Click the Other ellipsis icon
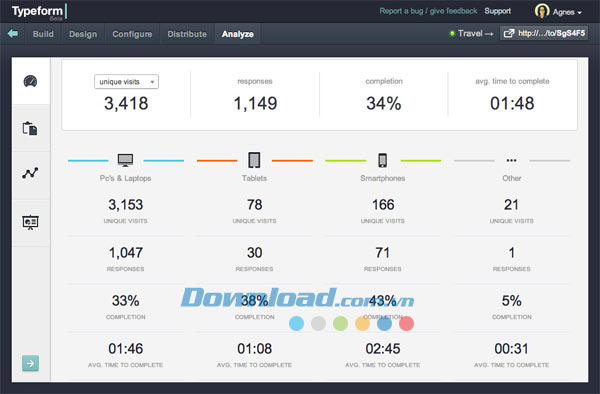Screen dimensions: 600x394 (x=511, y=160)
